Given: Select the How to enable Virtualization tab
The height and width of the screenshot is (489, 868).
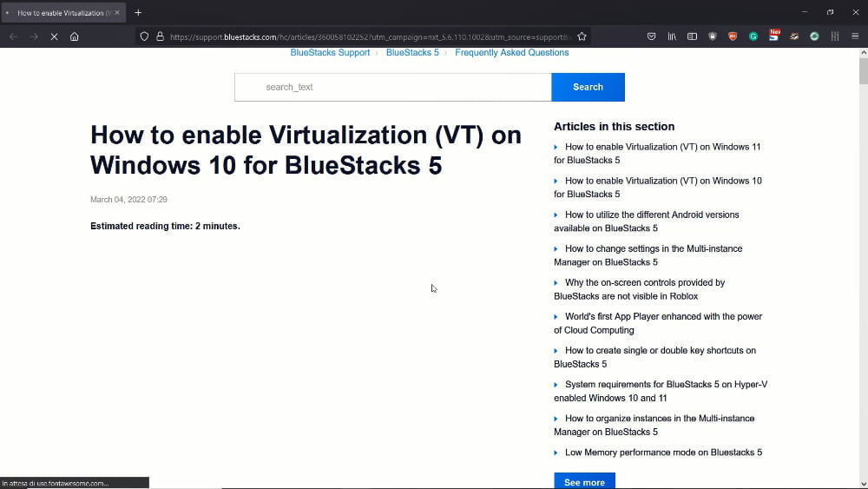Looking at the screenshot, I should [63, 12].
